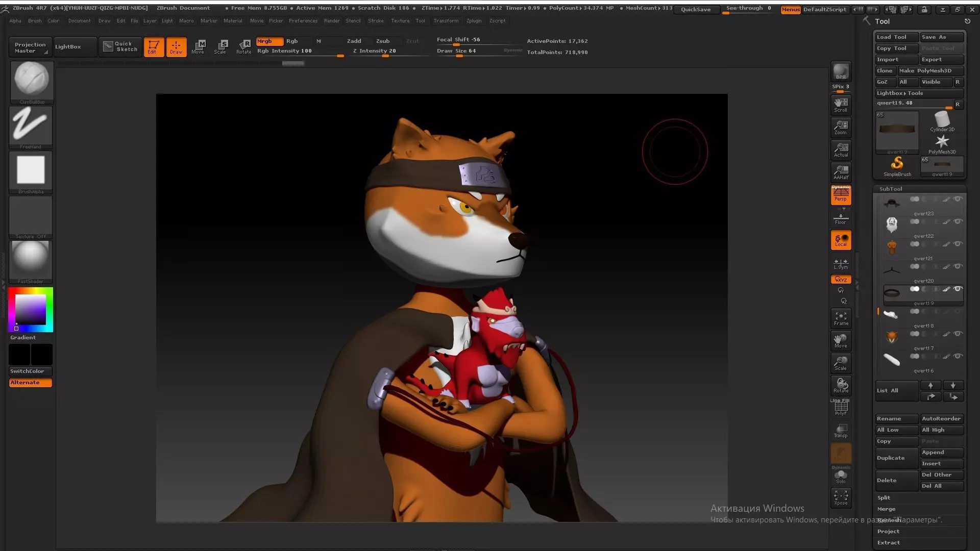Open the Alpha menu
This screenshot has height=551, width=980.
[15, 21]
